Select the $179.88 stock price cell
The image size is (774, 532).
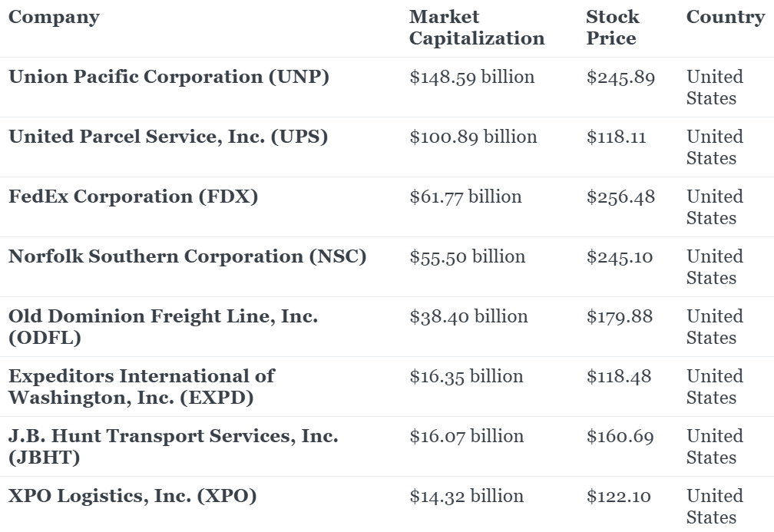pos(620,317)
